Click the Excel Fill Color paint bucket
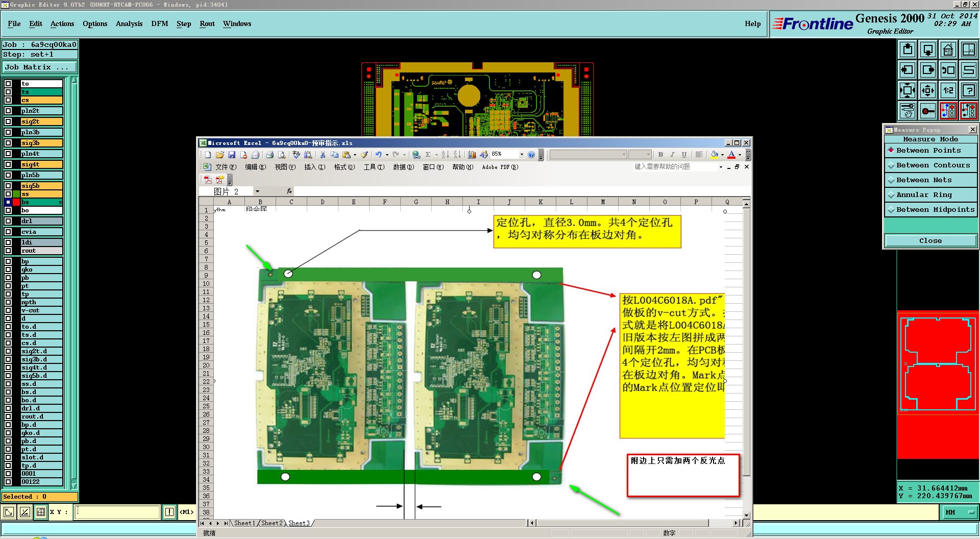980x539 pixels. [714, 155]
